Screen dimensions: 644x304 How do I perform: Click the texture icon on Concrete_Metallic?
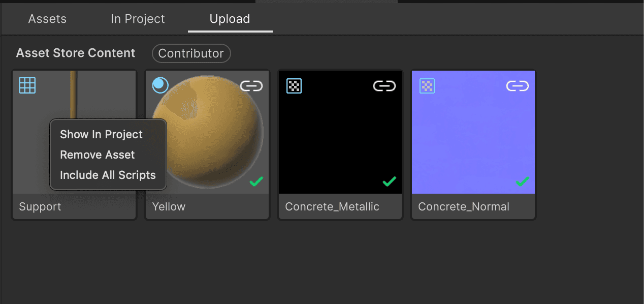click(x=294, y=86)
